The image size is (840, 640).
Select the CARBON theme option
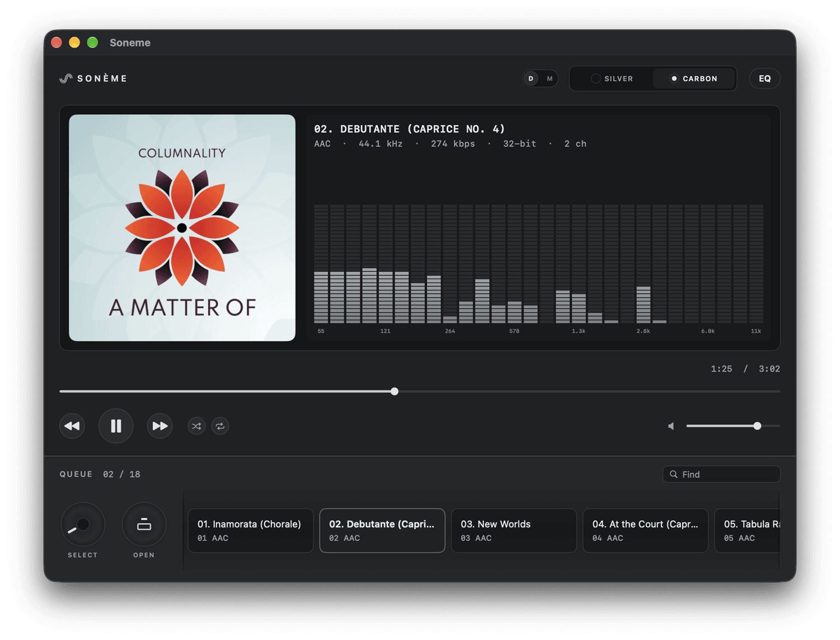pos(694,78)
